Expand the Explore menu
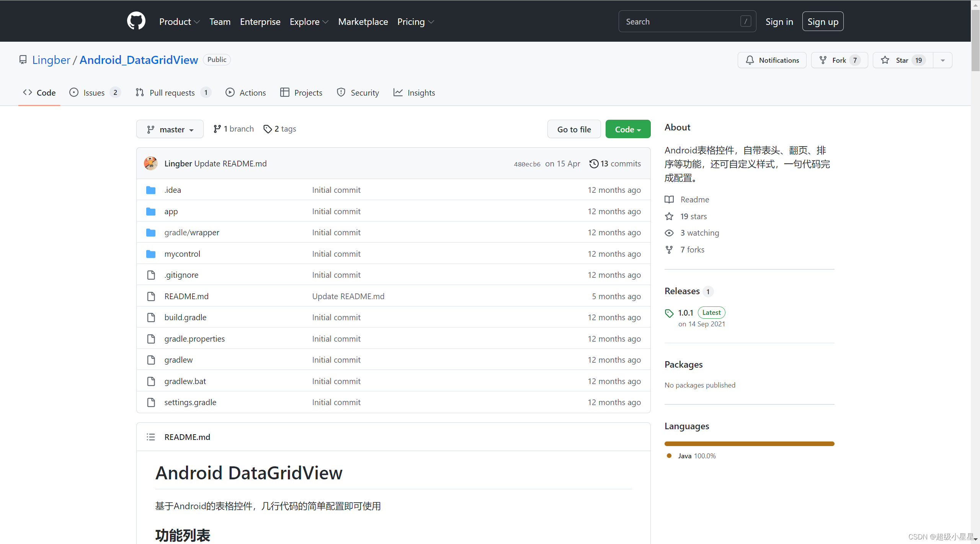980x544 pixels. (x=309, y=22)
